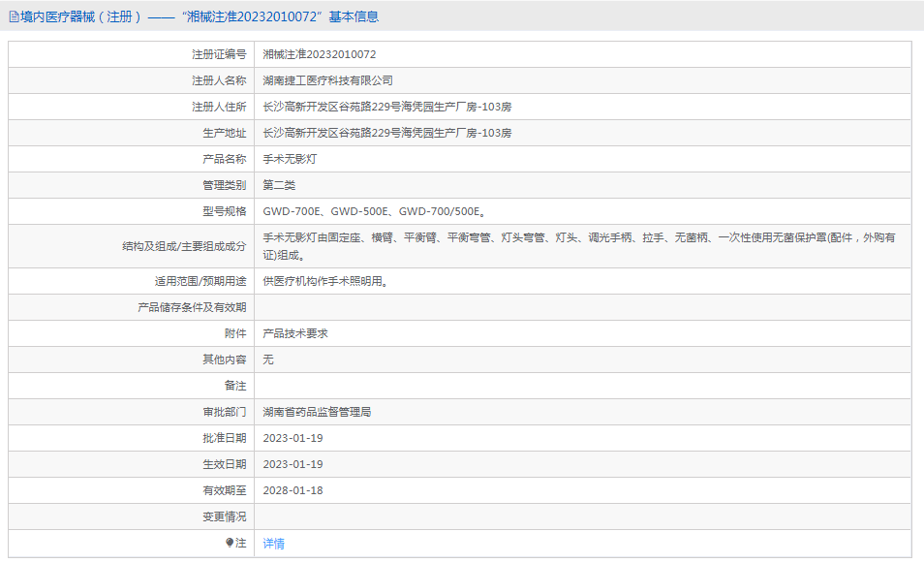Open the 详情 link
The height and width of the screenshot is (563, 924).
point(273,544)
